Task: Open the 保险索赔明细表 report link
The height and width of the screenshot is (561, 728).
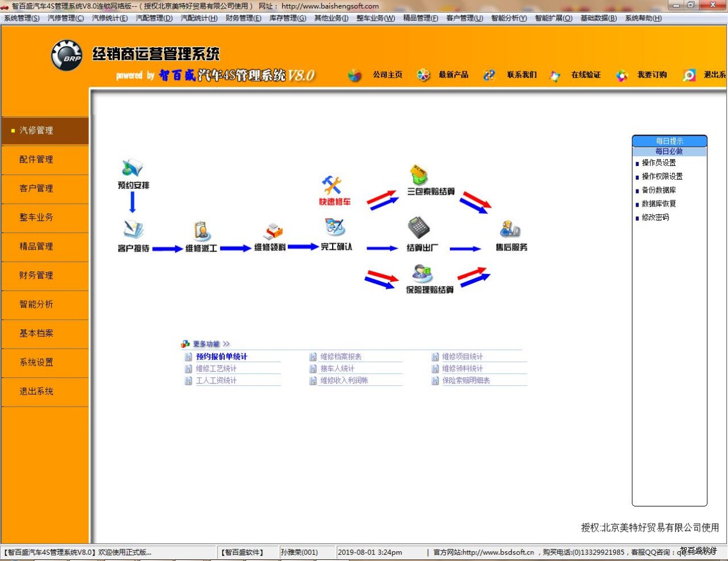Action: (465, 381)
